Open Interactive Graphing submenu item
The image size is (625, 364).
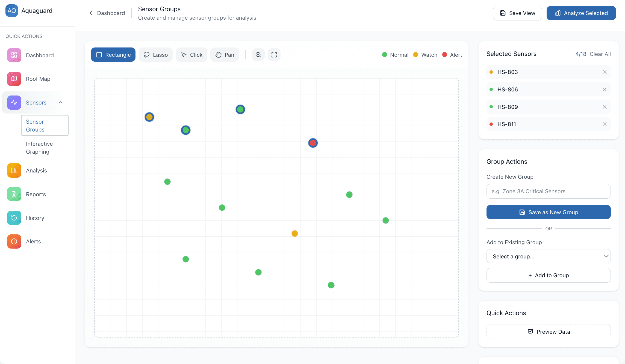point(39,148)
